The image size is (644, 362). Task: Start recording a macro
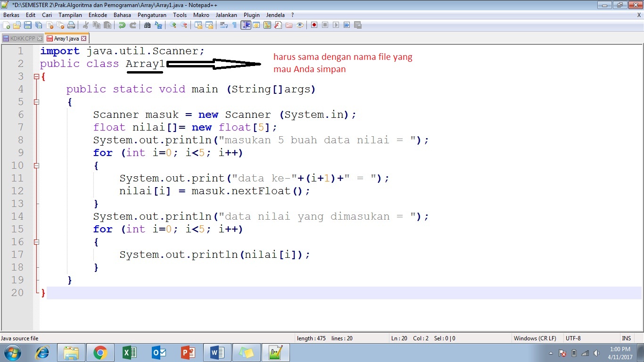tap(314, 25)
